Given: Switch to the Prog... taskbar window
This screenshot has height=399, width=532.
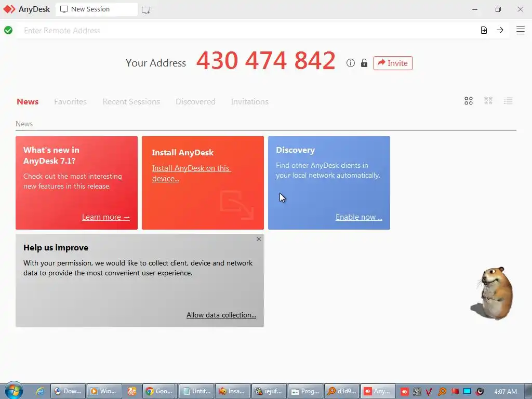Looking at the screenshot, I should pos(305,391).
